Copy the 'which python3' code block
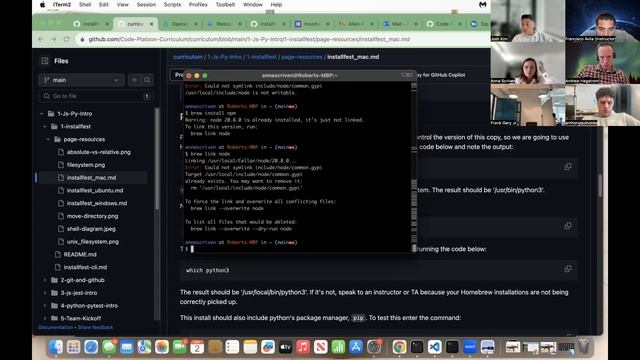This screenshot has height=360, width=640. click(568, 269)
